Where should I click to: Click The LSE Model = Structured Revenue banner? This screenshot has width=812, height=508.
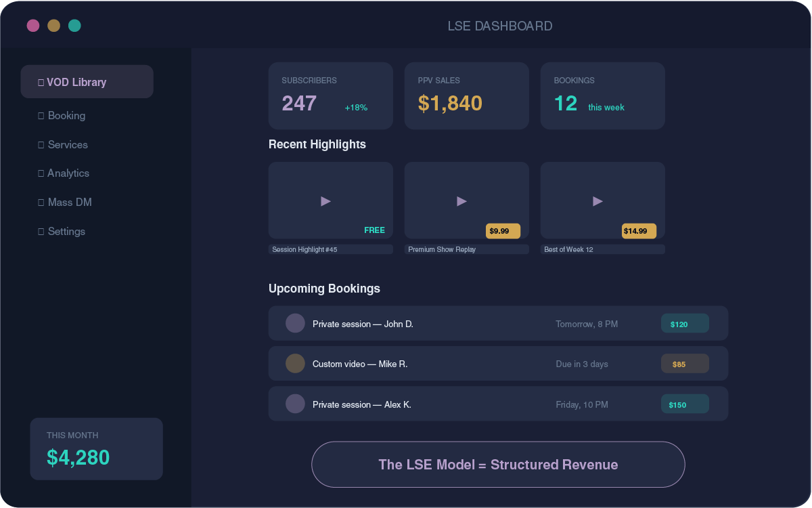pyautogui.click(x=498, y=465)
